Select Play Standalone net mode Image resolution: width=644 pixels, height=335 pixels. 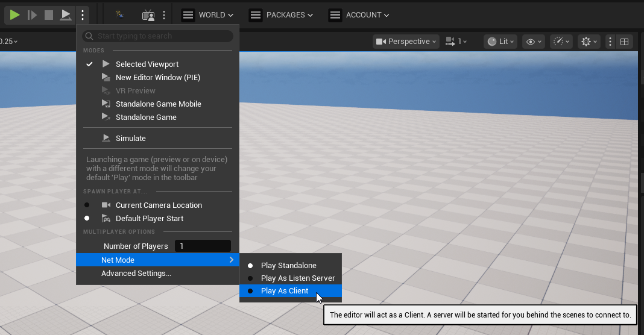pos(291,266)
